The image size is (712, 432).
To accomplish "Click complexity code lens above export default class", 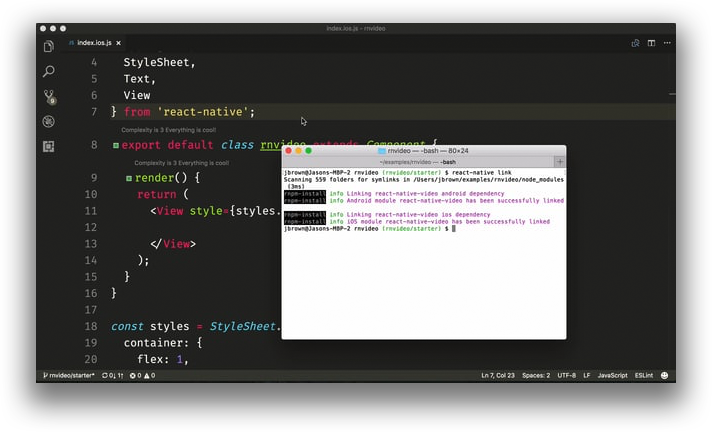I will (168, 130).
